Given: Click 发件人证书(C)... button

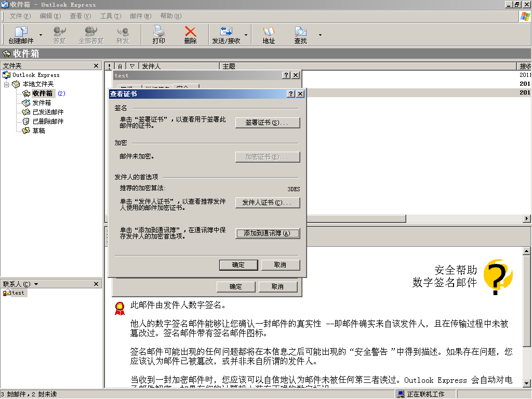Looking at the screenshot, I should pyautogui.click(x=268, y=203).
